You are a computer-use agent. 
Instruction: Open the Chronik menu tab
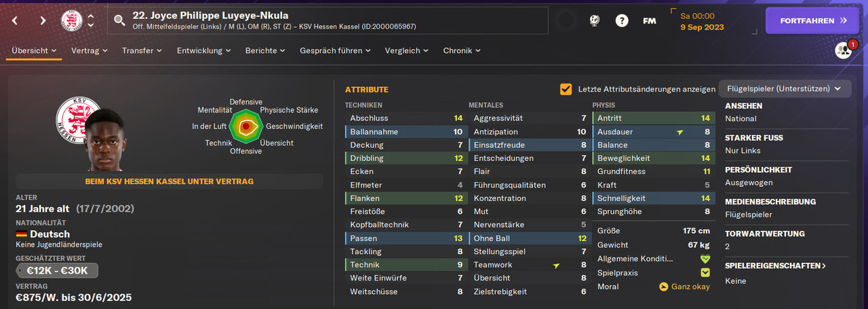461,50
